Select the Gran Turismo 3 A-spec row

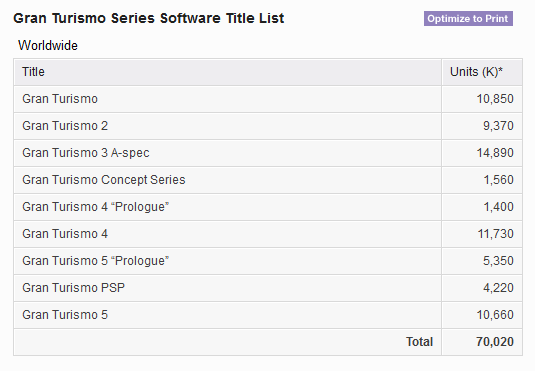[268, 153]
